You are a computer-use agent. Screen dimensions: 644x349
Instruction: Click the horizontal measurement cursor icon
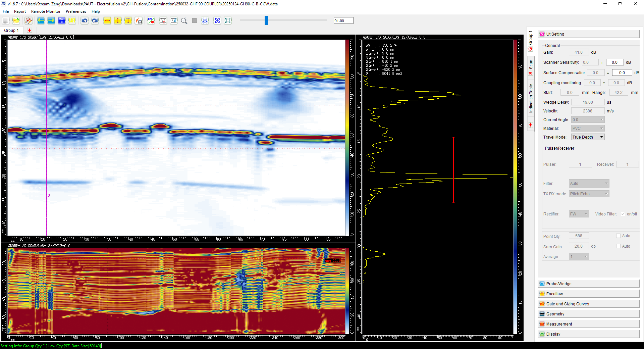[x=107, y=21]
